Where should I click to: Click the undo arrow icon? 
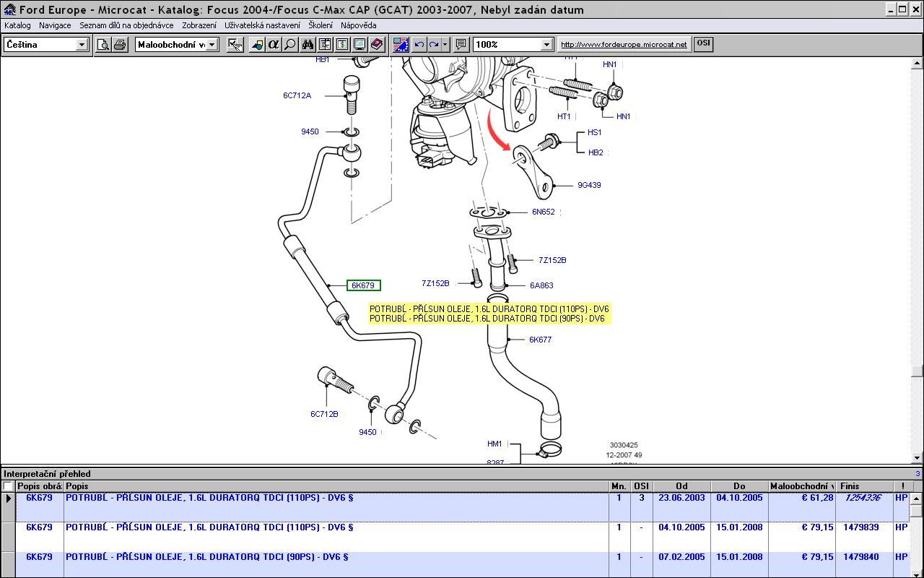click(x=419, y=45)
